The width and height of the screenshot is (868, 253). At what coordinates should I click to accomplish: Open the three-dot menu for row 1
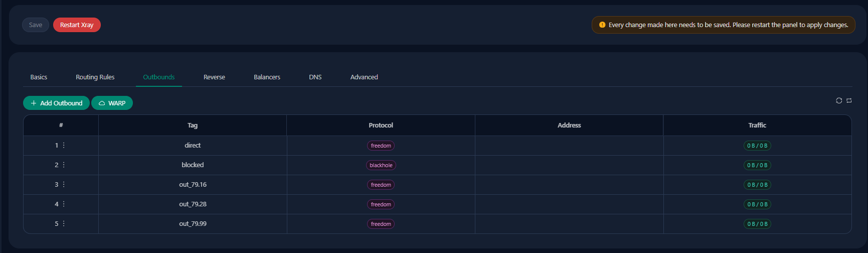pyautogui.click(x=64, y=145)
